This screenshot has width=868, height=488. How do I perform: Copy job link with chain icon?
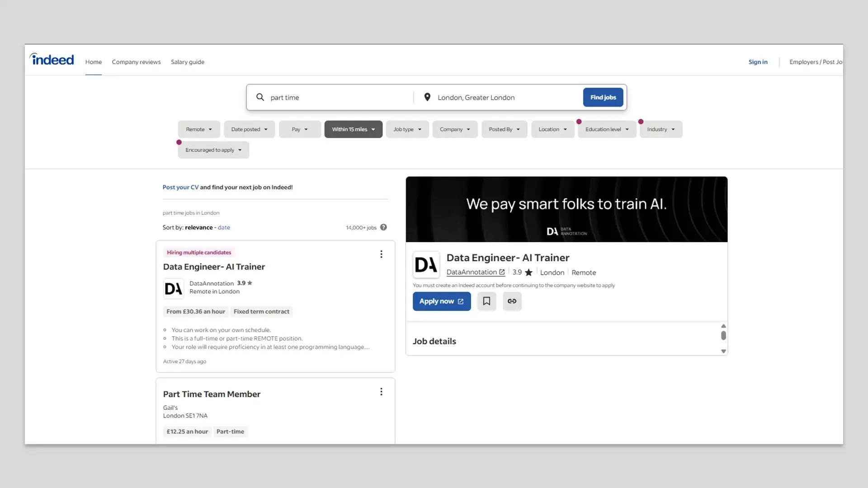pyautogui.click(x=512, y=301)
